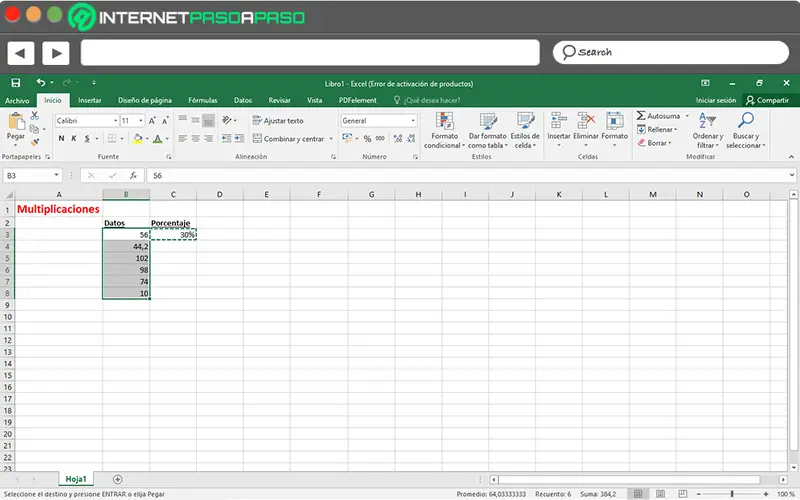The width and height of the screenshot is (800, 500).
Task: Expand the Rellenar dropdown
Action: (676, 130)
